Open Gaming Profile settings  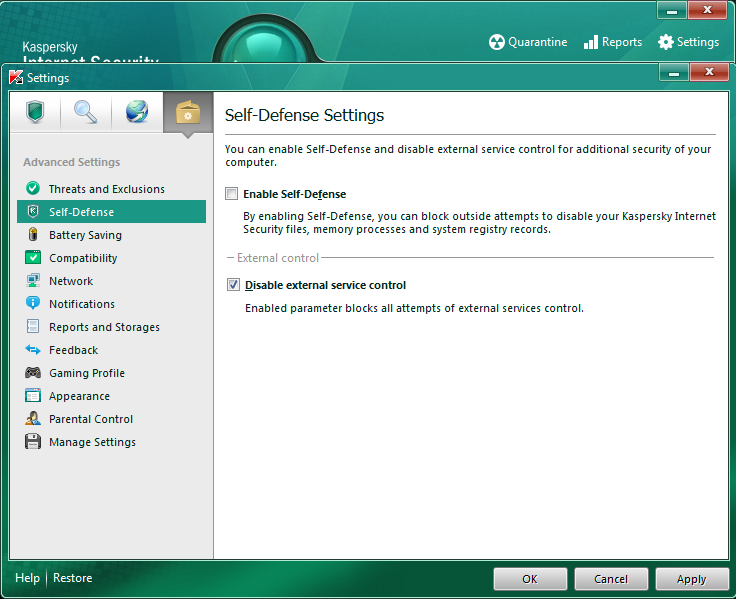click(111, 373)
